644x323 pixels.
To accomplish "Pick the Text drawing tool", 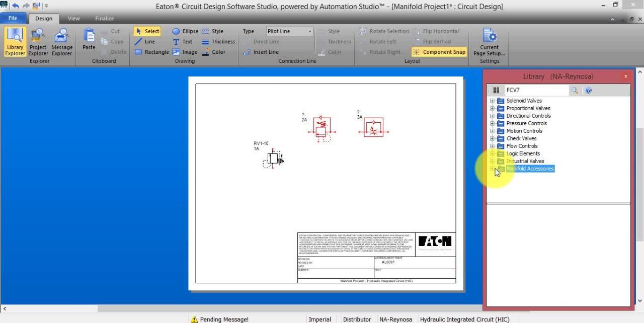I will (182, 42).
